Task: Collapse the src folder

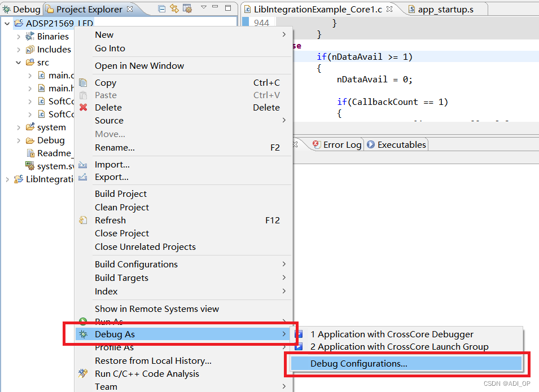Action: 19,63
